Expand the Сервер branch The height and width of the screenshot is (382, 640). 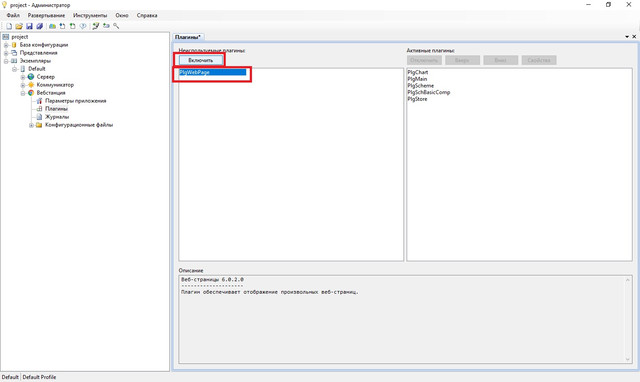(23, 77)
